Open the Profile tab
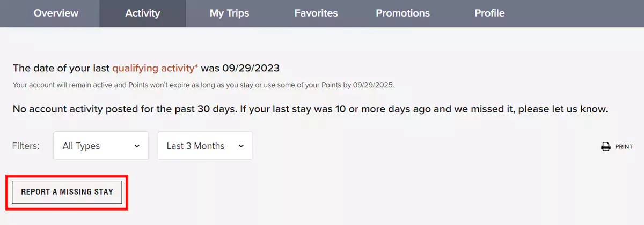644x225 pixels. tap(489, 13)
